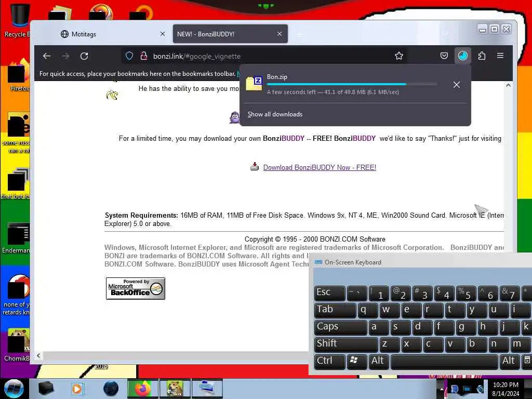Click the download disk icon beside the link

(x=255, y=167)
